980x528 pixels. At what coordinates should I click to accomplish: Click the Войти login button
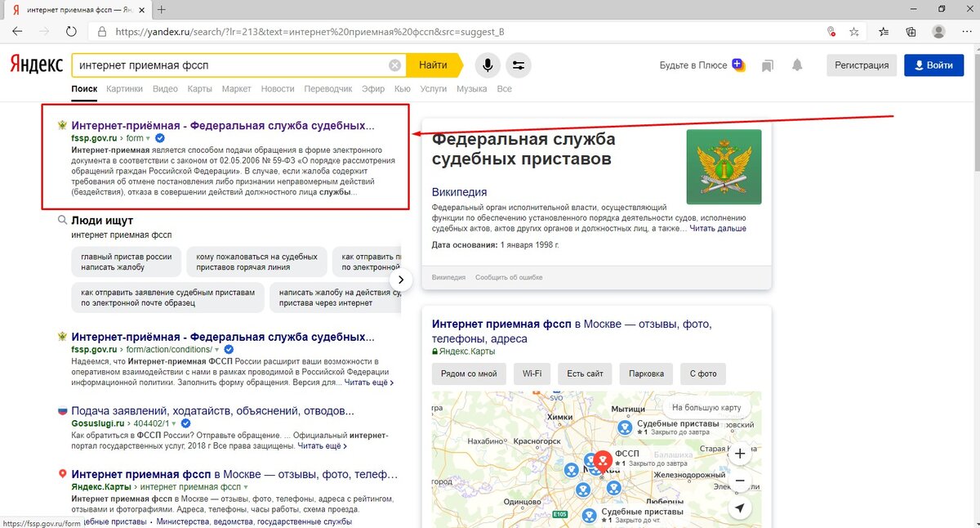(x=933, y=65)
